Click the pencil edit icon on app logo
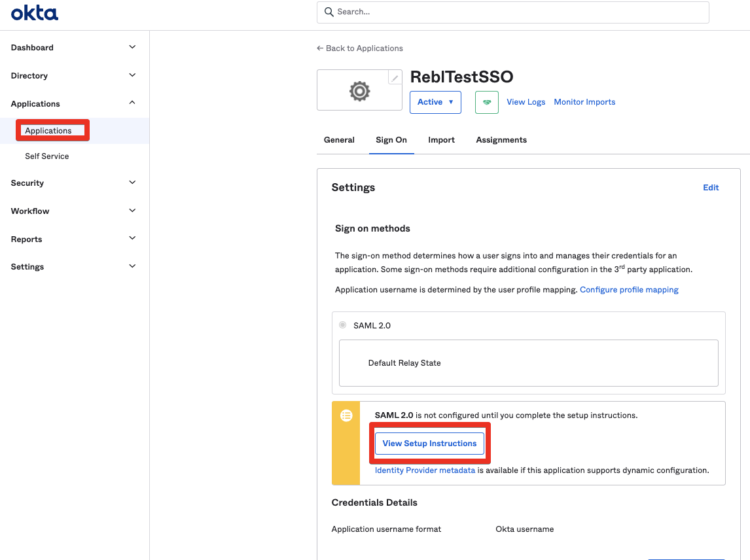The width and height of the screenshot is (750, 560). 395,78
